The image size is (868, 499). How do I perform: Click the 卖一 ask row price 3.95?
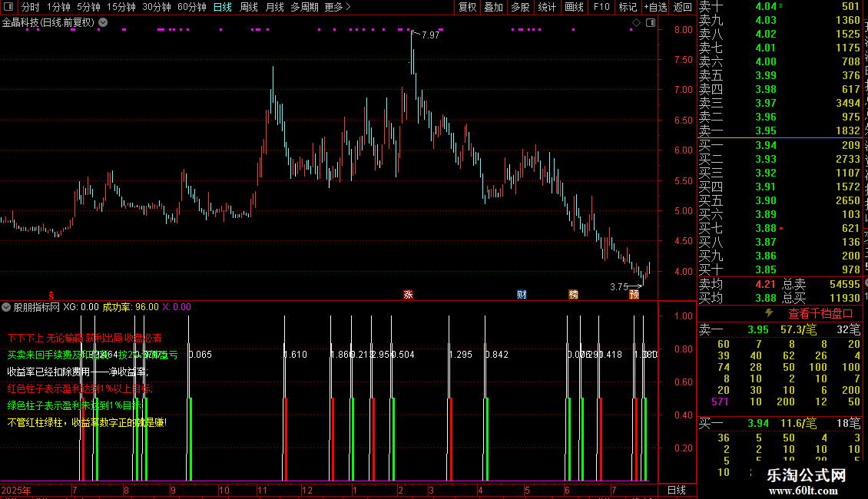(x=766, y=131)
